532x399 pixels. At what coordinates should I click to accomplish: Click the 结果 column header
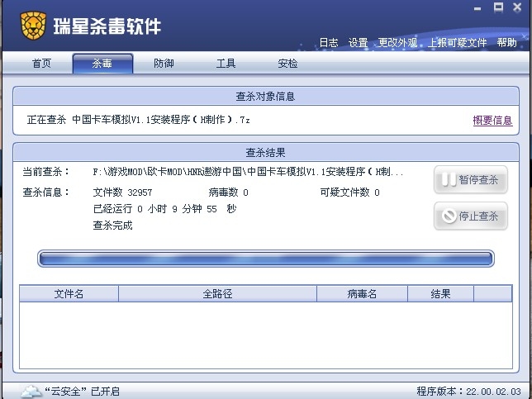point(440,294)
